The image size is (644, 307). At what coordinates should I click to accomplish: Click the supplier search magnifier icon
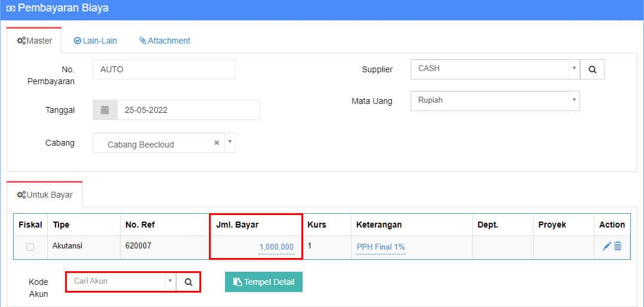click(592, 69)
